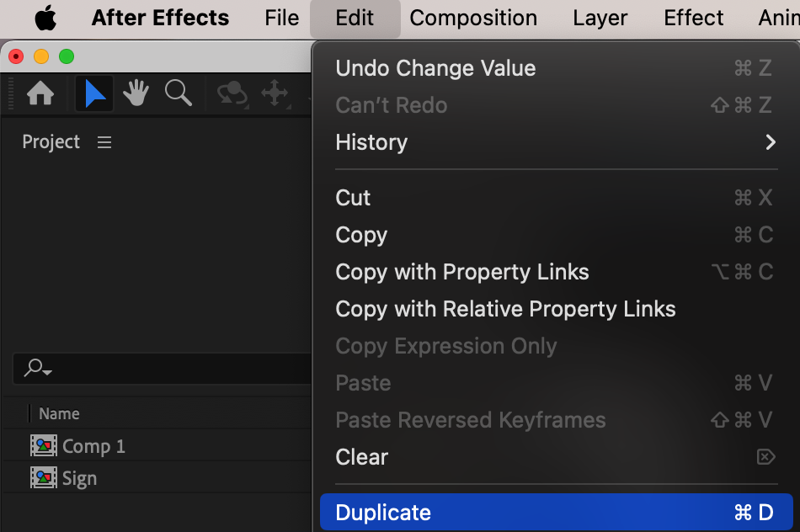Image resolution: width=800 pixels, height=532 pixels.
Task: Click the Comp 1 composition icon
Action: tap(43, 446)
